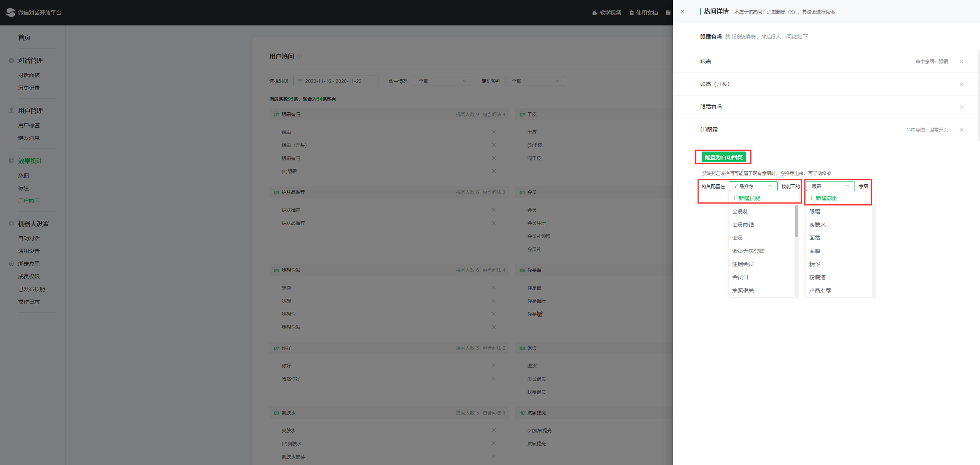Open 绑定应用 in sidebar

[29, 264]
